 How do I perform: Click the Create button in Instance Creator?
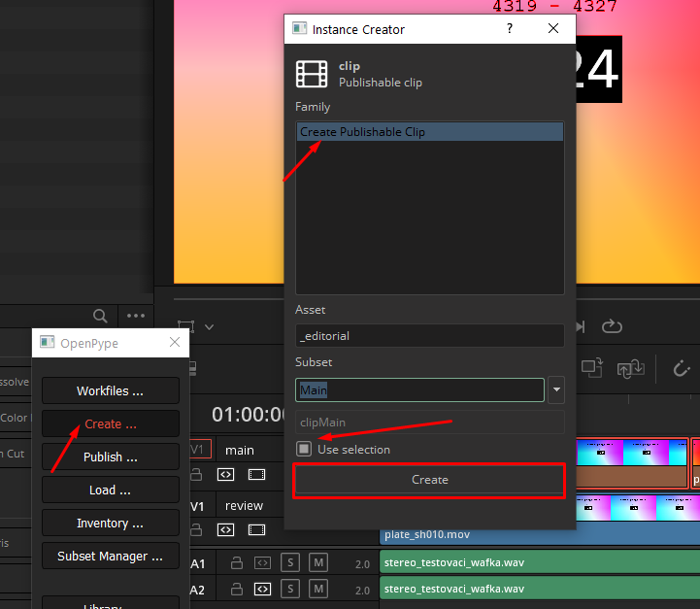click(x=429, y=480)
